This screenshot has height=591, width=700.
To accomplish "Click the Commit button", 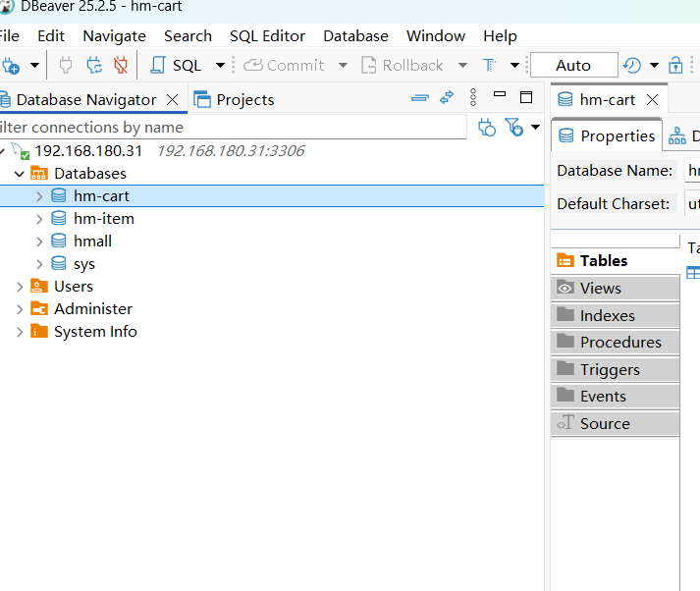I will tap(284, 66).
